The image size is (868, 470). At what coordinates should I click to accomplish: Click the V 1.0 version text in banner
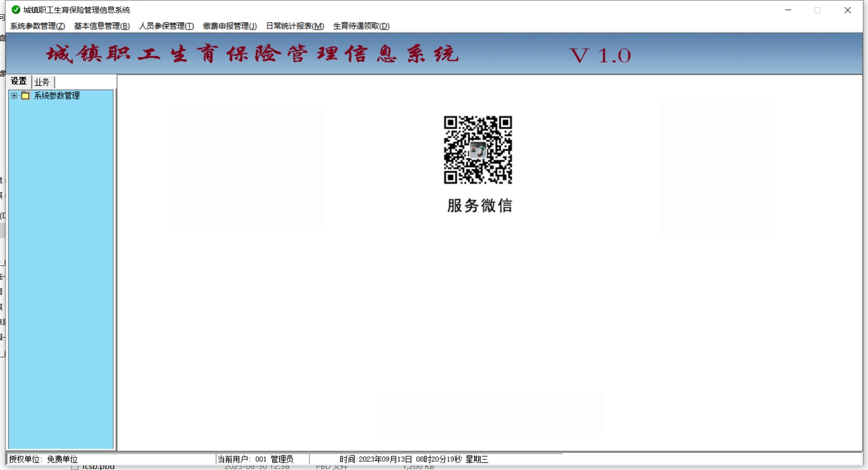[600, 55]
